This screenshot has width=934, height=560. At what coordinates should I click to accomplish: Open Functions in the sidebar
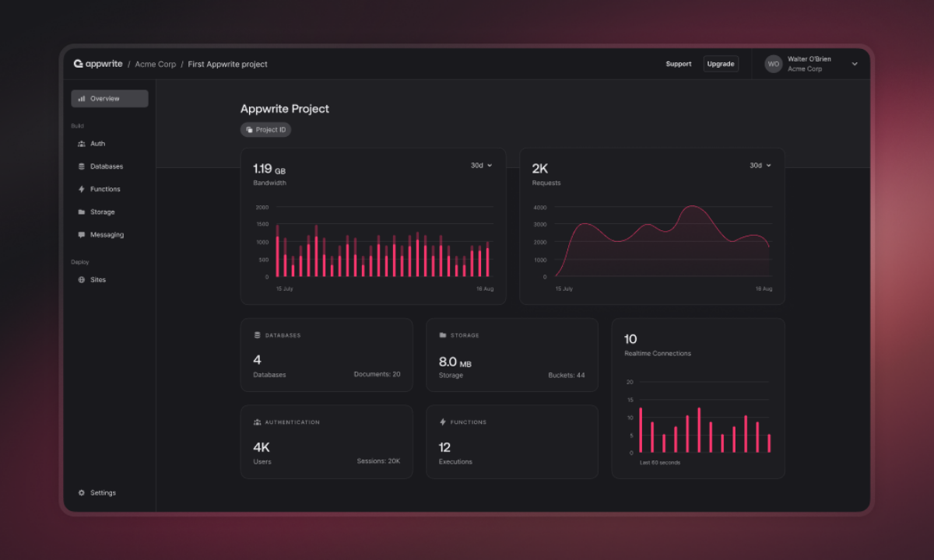pos(110,189)
